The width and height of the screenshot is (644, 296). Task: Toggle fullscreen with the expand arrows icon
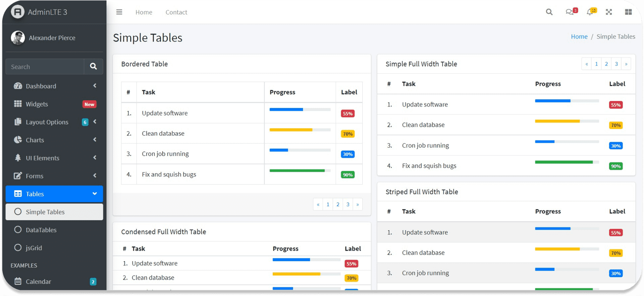[609, 12]
